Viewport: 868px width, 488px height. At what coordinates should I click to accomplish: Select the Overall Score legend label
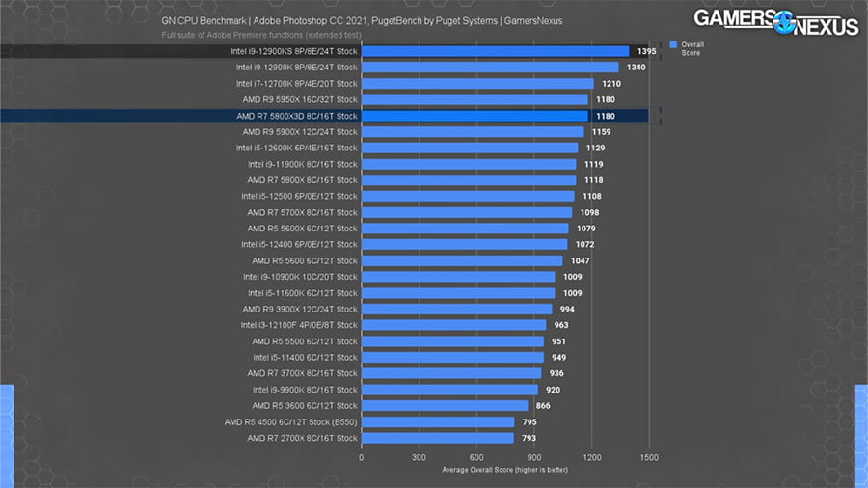coord(692,48)
